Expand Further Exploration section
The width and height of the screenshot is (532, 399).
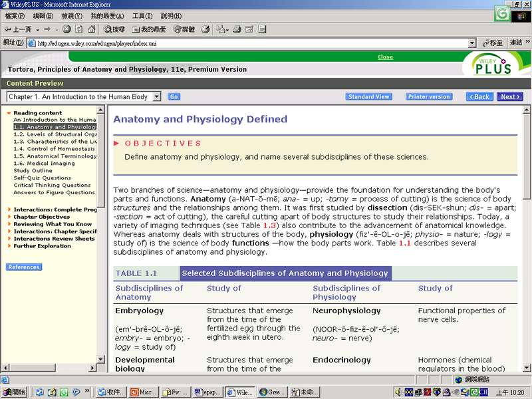click(9, 246)
